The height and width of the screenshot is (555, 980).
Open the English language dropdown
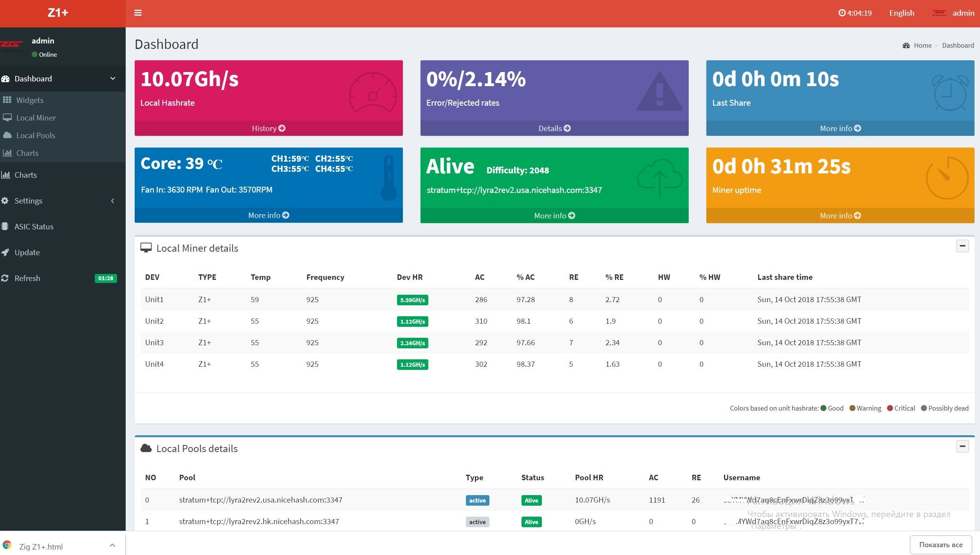tap(901, 13)
